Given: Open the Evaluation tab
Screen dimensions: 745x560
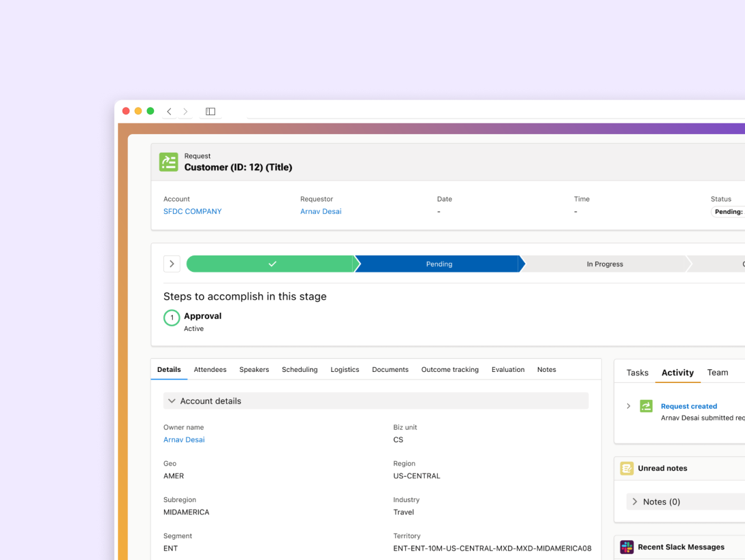Looking at the screenshot, I should 508,369.
